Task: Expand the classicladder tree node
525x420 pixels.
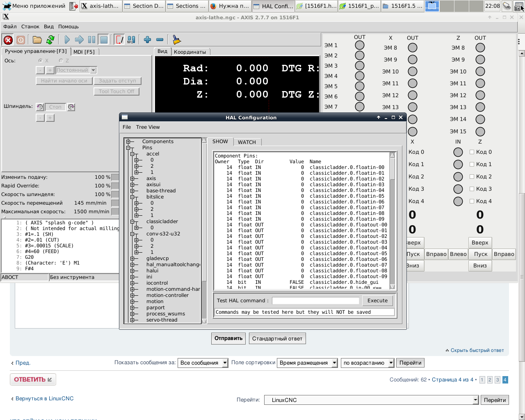Action: pos(132,221)
